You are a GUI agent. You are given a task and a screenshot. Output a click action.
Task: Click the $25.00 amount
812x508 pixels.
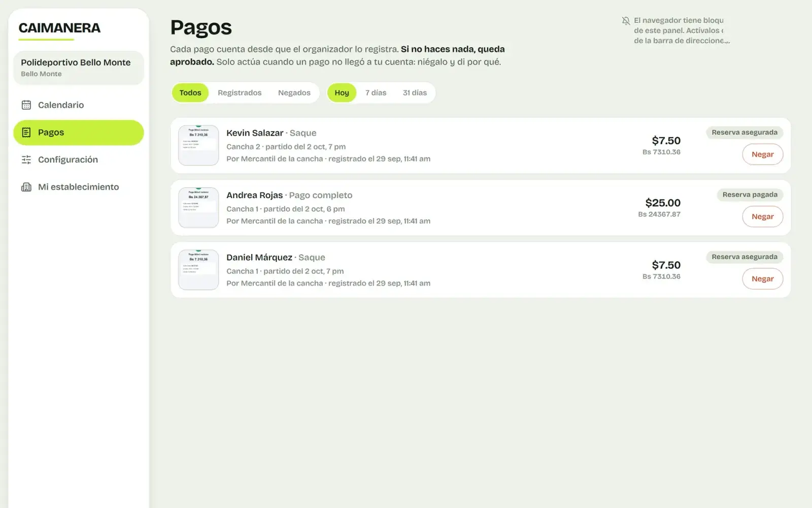pyautogui.click(x=663, y=203)
